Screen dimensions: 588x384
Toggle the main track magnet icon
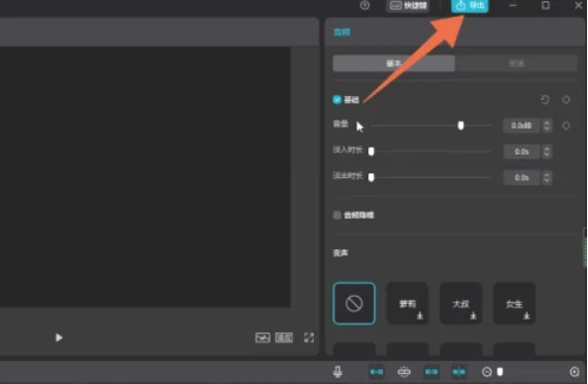376,371
